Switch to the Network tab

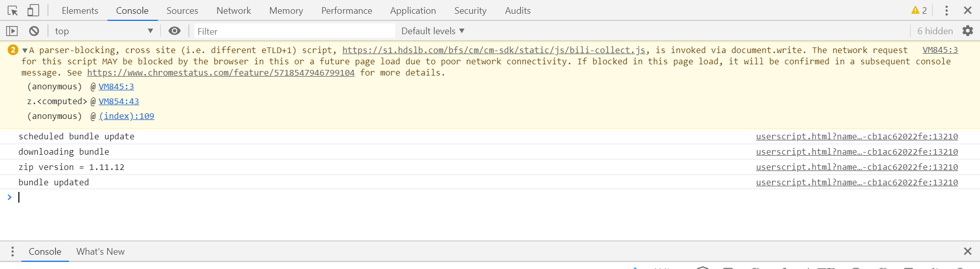coord(234,11)
